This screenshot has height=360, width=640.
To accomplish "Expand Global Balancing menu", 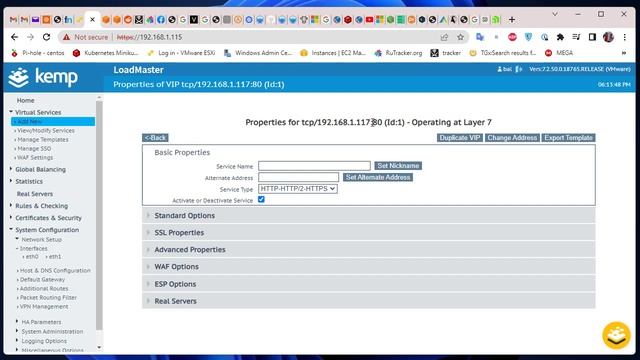I will 40,169.
